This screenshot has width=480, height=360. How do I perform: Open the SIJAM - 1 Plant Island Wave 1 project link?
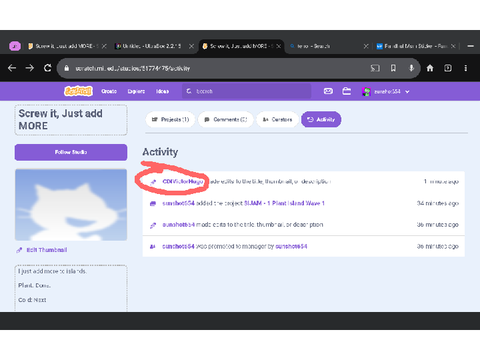tap(284, 203)
